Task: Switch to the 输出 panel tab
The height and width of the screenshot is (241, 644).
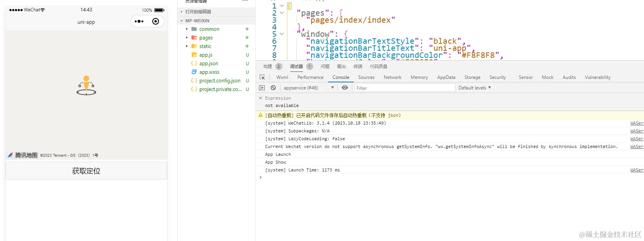Action: [x=341, y=66]
